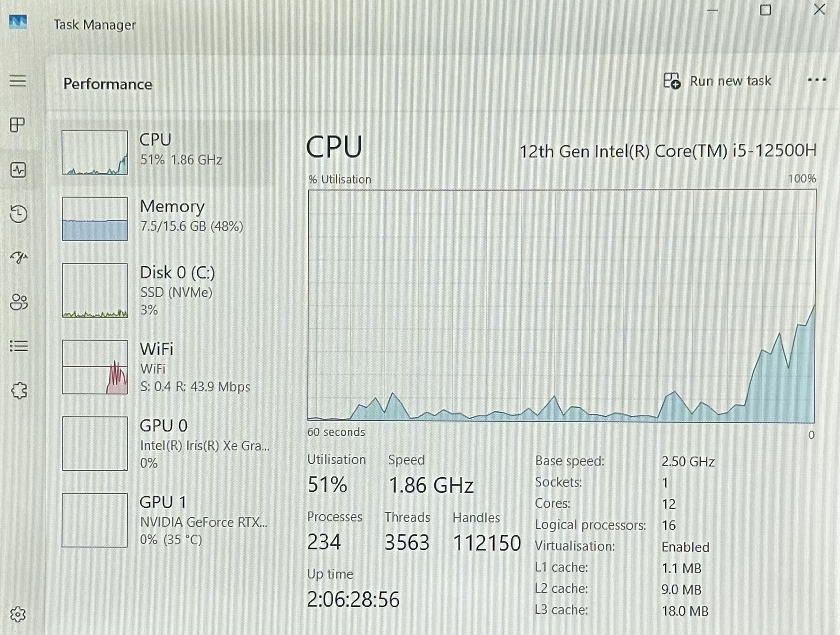
Task: Open Task Manager settings gear
Action: tap(18, 614)
